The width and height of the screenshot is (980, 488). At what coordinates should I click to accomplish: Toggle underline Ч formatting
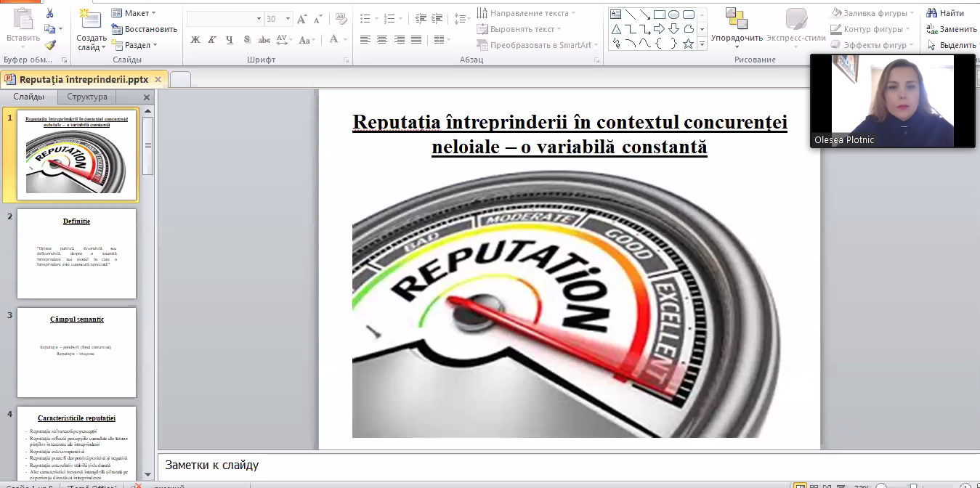[x=230, y=40]
